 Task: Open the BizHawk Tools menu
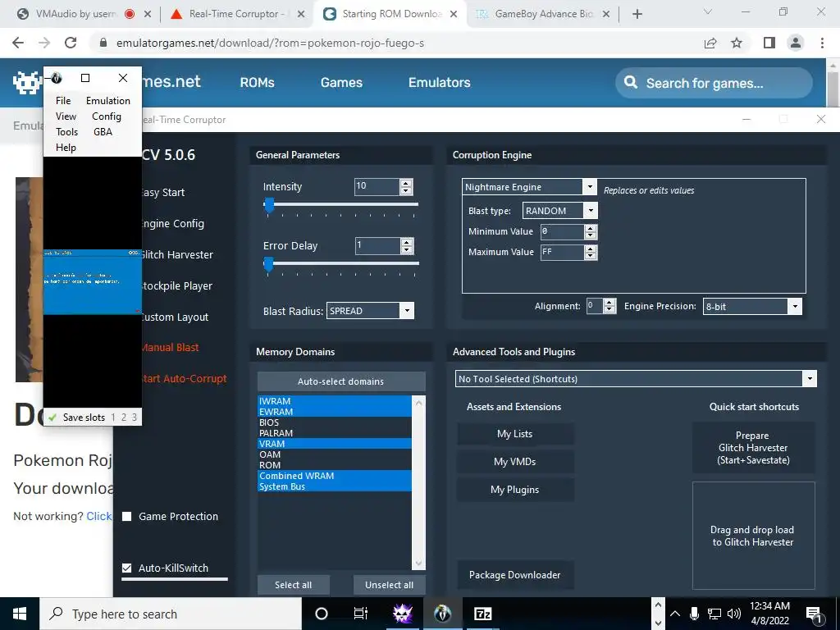(67, 132)
